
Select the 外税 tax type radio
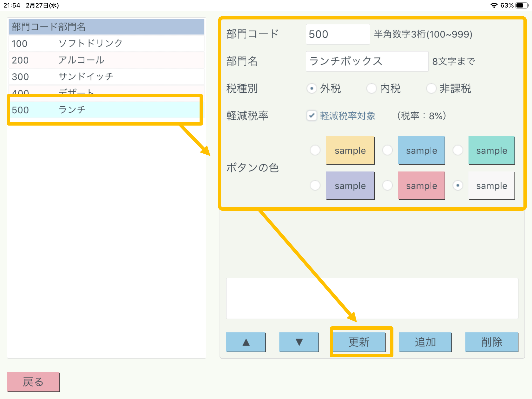312,88
